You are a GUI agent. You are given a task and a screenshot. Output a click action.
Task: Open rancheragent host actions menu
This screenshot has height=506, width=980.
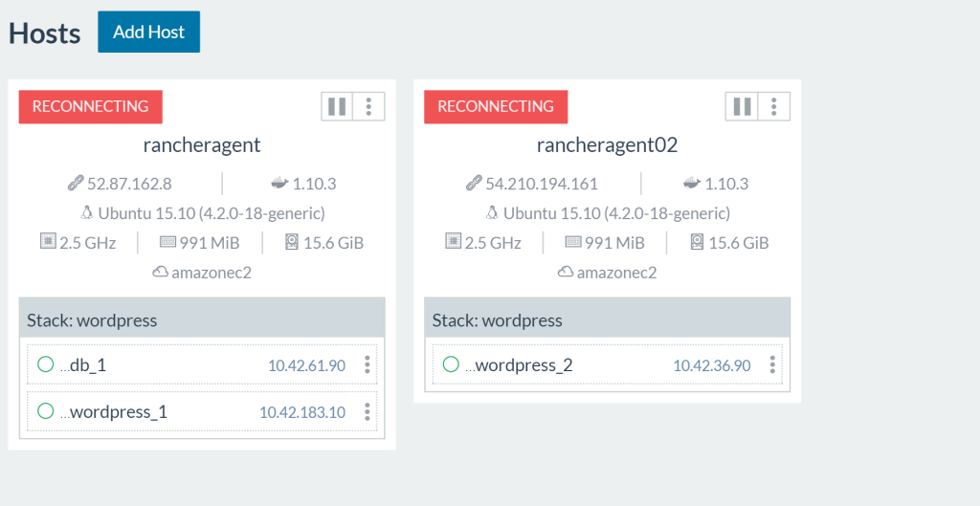click(x=368, y=106)
